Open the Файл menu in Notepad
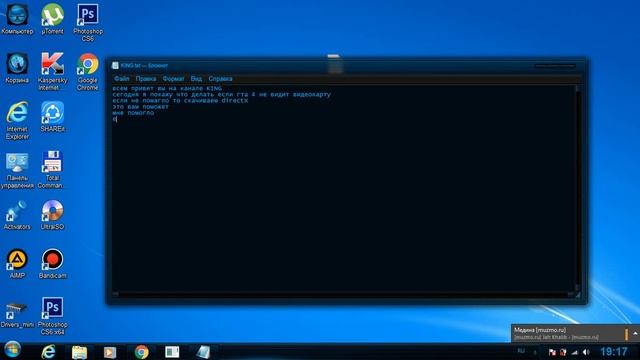 122,78
